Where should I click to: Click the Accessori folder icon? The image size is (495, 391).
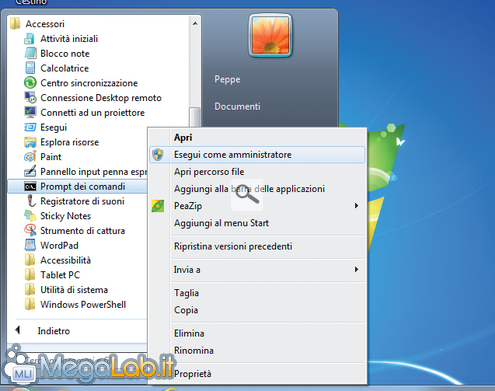coord(15,24)
